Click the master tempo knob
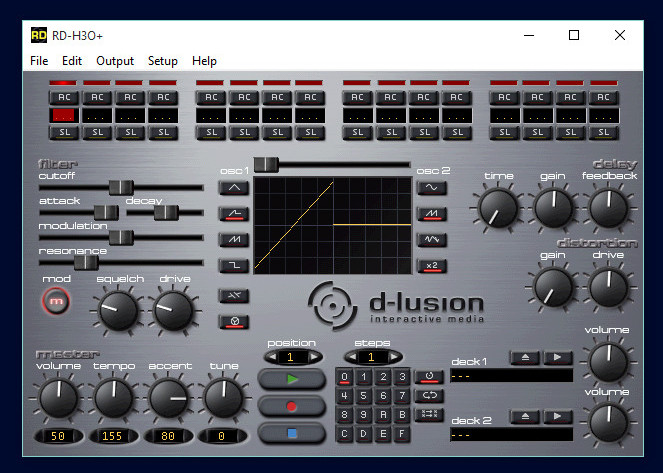 (x=113, y=398)
